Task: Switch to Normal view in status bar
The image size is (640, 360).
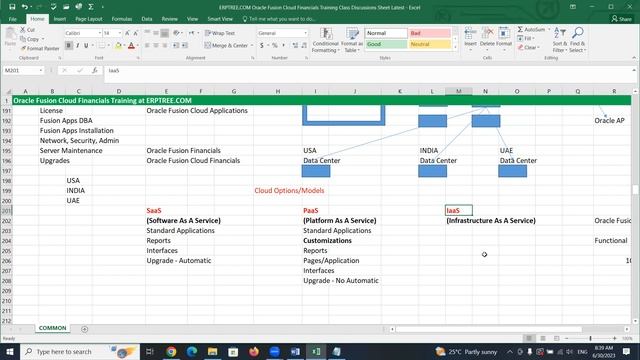Action: pyautogui.click(x=529, y=338)
